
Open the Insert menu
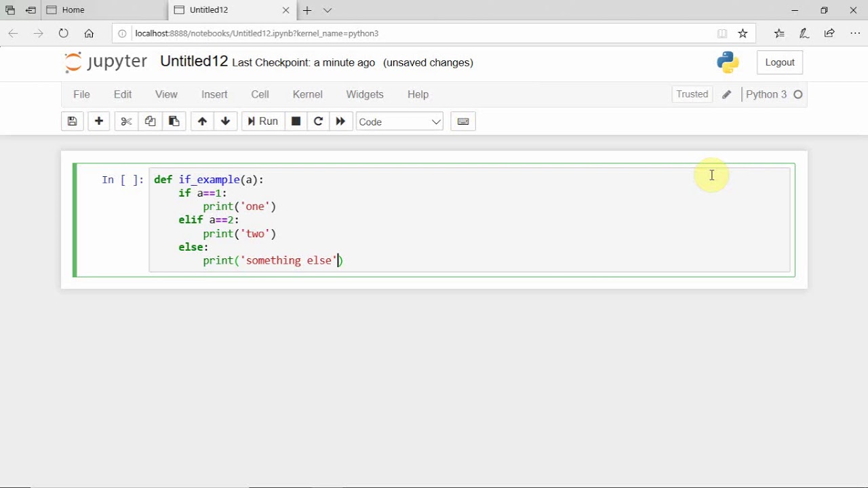click(x=214, y=94)
